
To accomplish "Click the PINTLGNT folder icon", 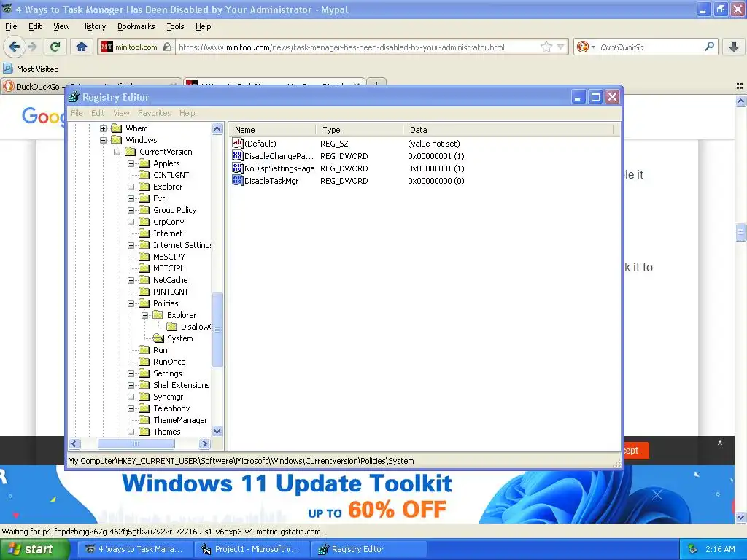I will pos(144,292).
